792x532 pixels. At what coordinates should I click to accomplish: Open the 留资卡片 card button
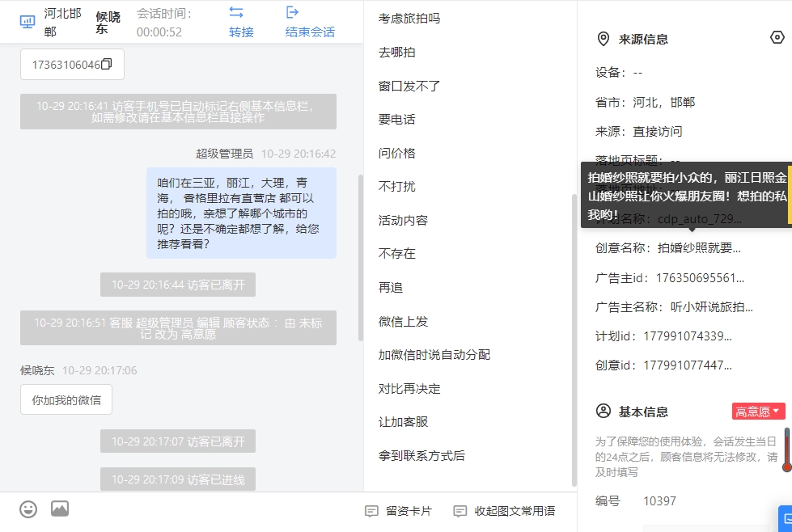(399, 511)
